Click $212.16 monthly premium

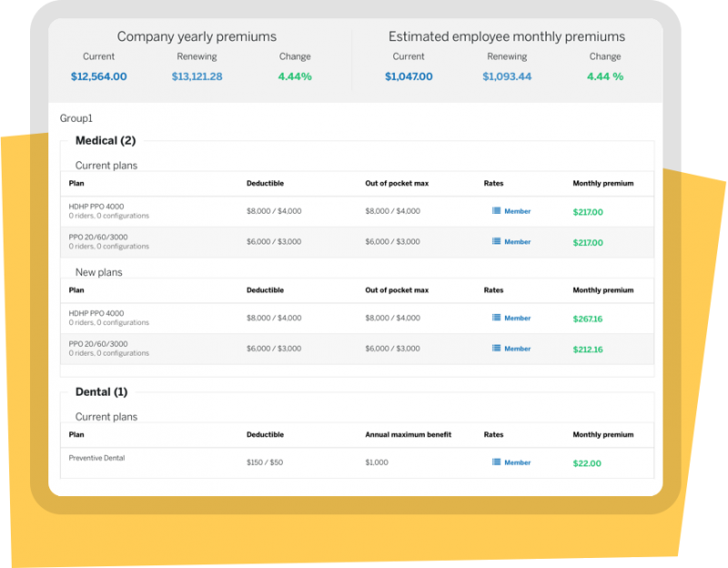point(587,350)
